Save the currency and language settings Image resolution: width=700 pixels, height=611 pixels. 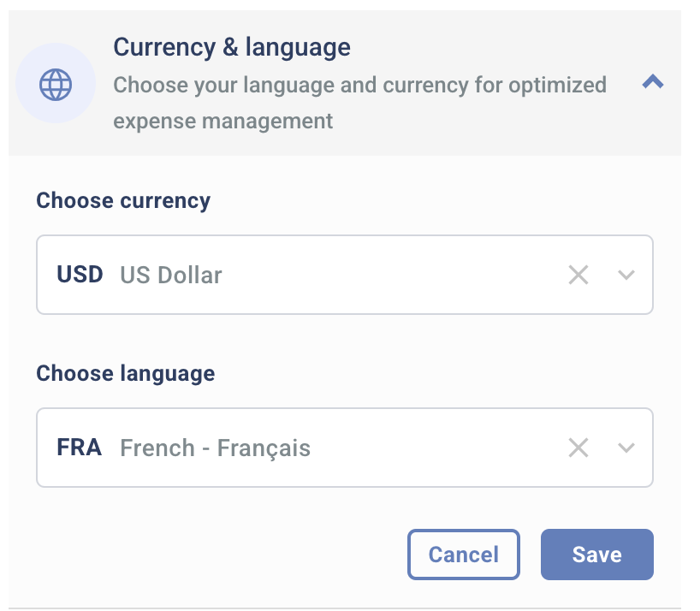tap(596, 555)
